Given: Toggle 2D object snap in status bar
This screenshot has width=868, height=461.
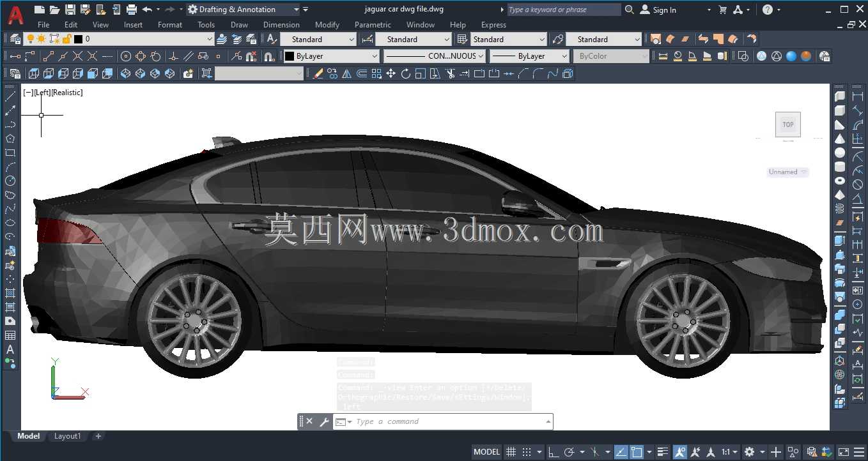Looking at the screenshot, I should pyautogui.click(x=637, y=452).
